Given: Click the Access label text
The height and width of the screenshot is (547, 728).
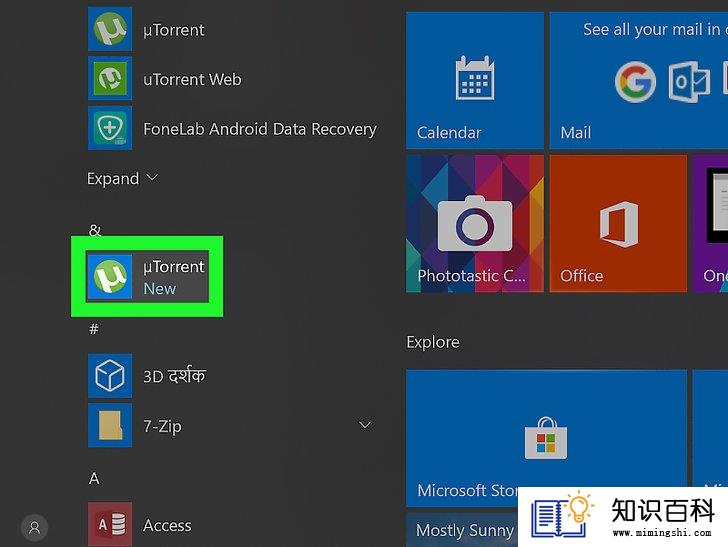Looking at the screenshot, I should (167, 525).
